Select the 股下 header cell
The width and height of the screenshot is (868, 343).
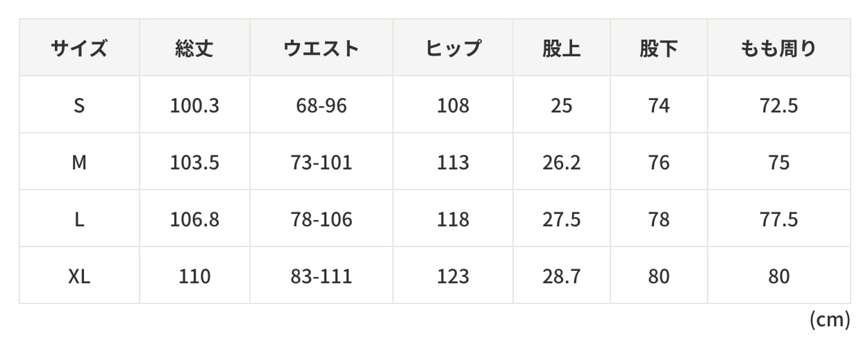tap(659, 48)
